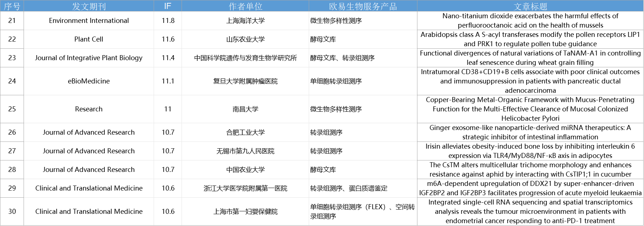Select the 中国农业大学 affiliation cell

pyautogui.click(x=245, y=170)
